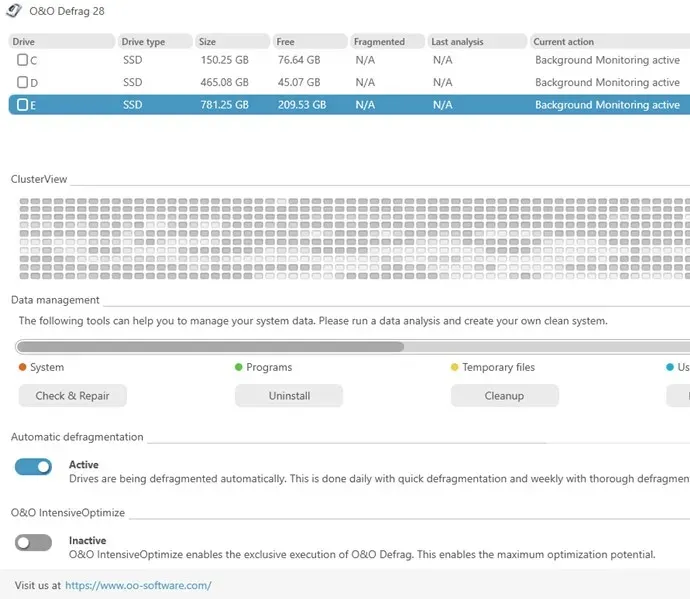Screen dimensions: 690x599
Task: Select the 76.64 GB free cell
Action: click(299, 60)
